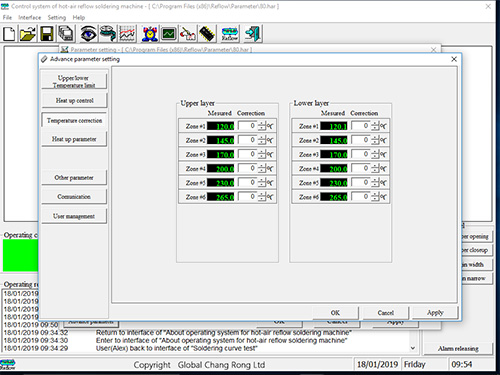Open the Interface menu
The height and width of the screenshot is (375, 500).
30,17
